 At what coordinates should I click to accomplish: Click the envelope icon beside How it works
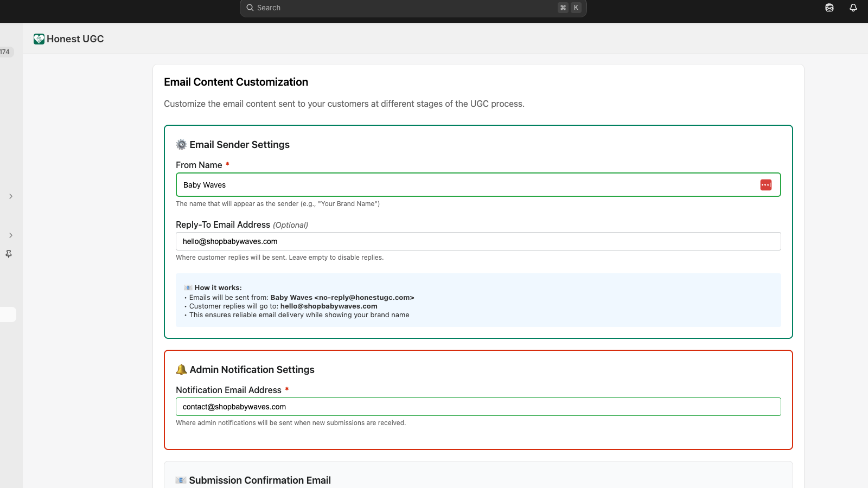pyautogui.click(x=188, y=288)
